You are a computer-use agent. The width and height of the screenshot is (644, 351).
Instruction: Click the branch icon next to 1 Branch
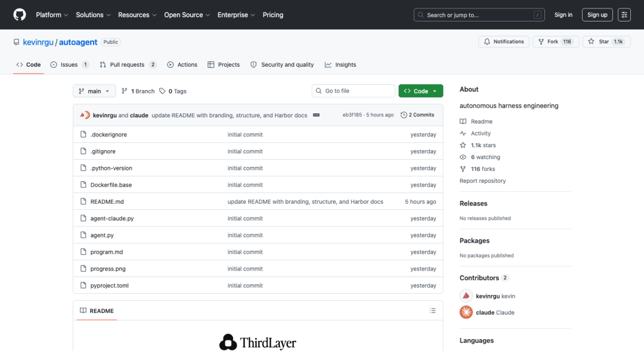click(125, 91)
